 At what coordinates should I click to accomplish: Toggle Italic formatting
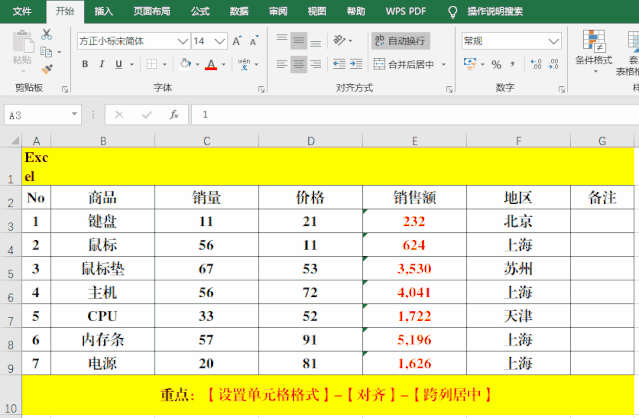pos(101,65)
